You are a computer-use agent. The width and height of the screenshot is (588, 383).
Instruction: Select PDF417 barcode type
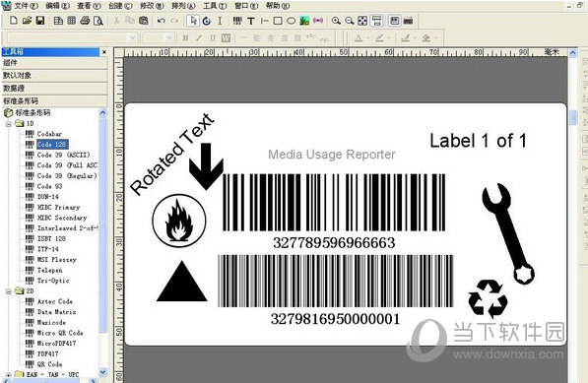coord(48,353)
